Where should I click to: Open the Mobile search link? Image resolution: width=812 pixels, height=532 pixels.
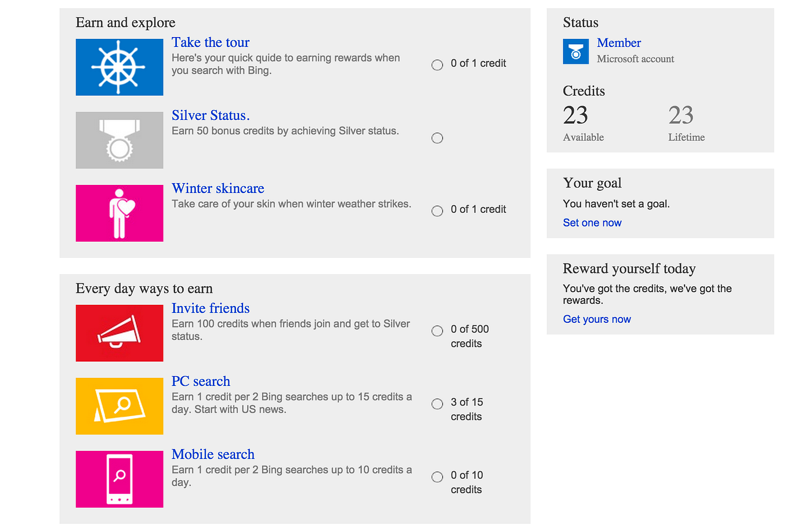coord(213,454)
